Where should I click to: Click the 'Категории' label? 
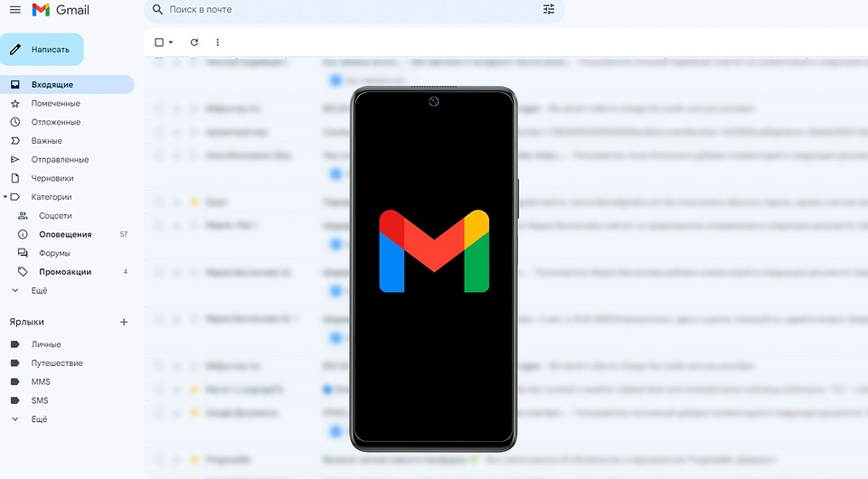click(52, 197)
